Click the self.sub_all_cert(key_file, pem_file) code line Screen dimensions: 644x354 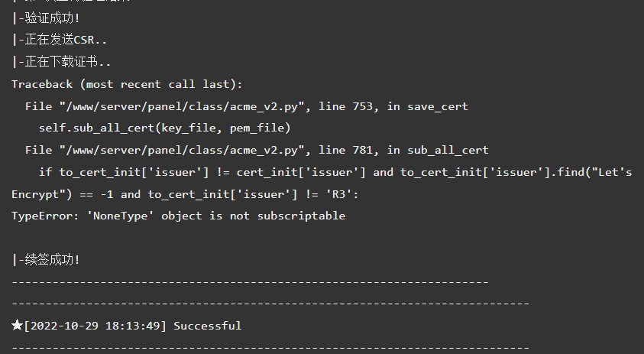click(165, 128)
